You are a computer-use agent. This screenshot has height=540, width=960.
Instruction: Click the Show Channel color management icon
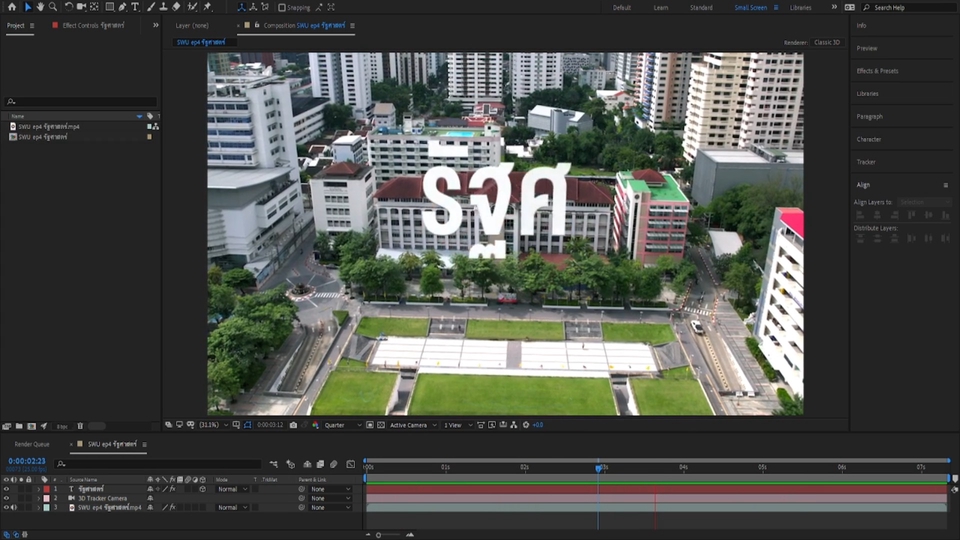(315, 425)
